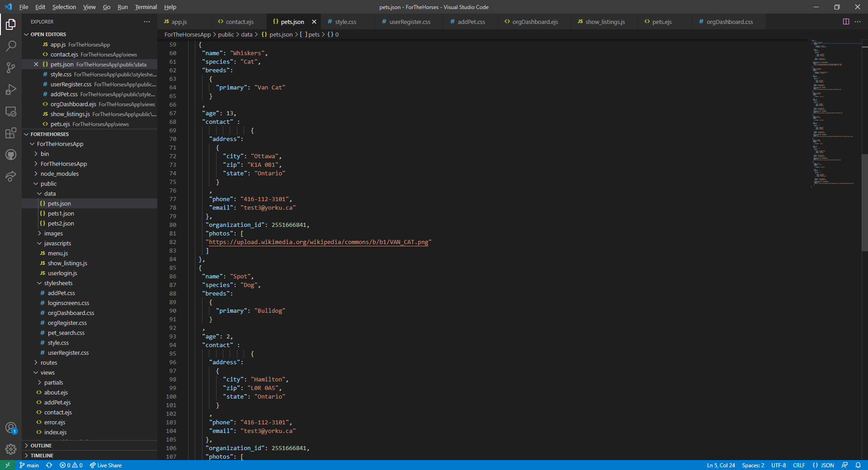Switch to the orgDashboard.ejs tab
The height and width of the screenshot is (470, 868).
[535, 22]
